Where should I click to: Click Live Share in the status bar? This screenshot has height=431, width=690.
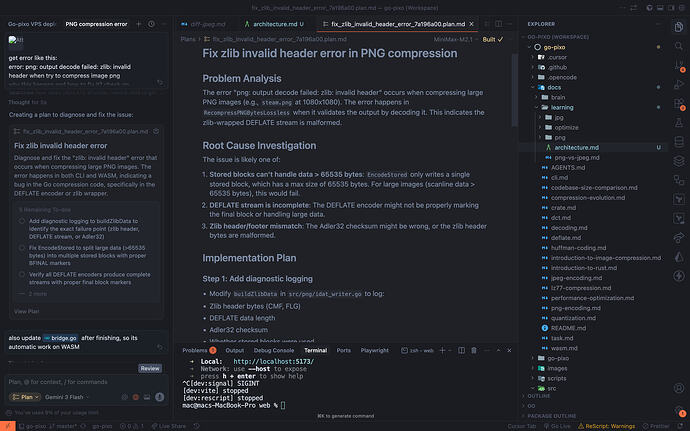168,426
